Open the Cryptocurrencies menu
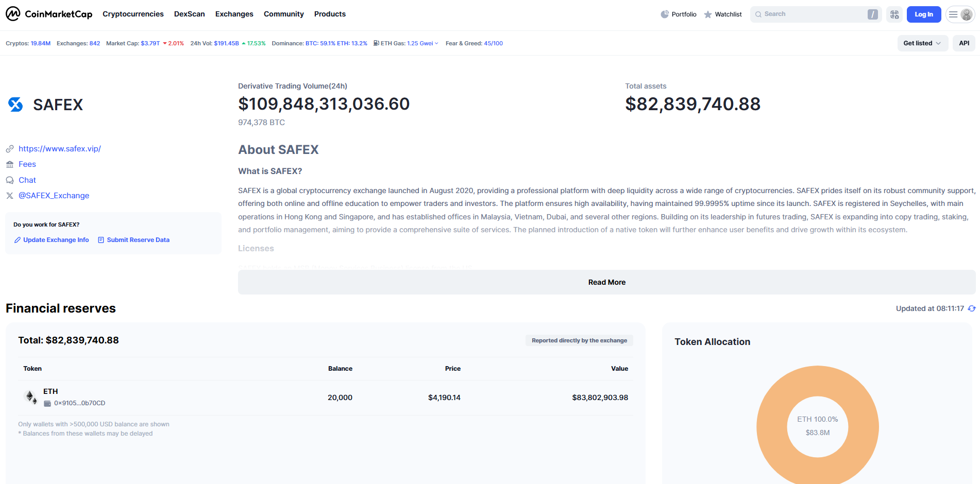 tap(133, 14)
